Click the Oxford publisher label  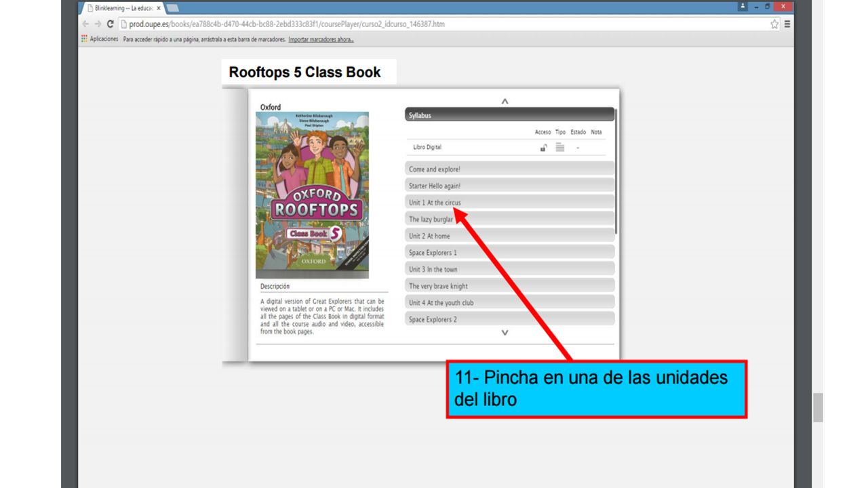tap(271, 107)
